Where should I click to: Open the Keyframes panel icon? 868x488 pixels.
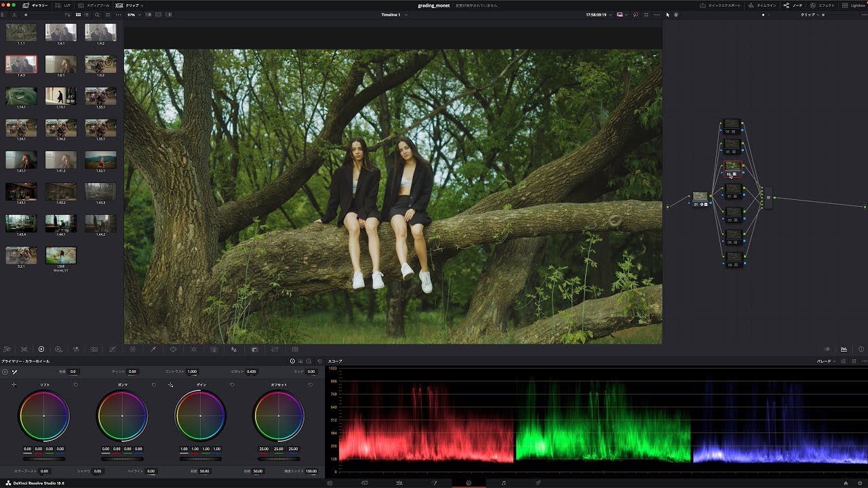point(827,349)
